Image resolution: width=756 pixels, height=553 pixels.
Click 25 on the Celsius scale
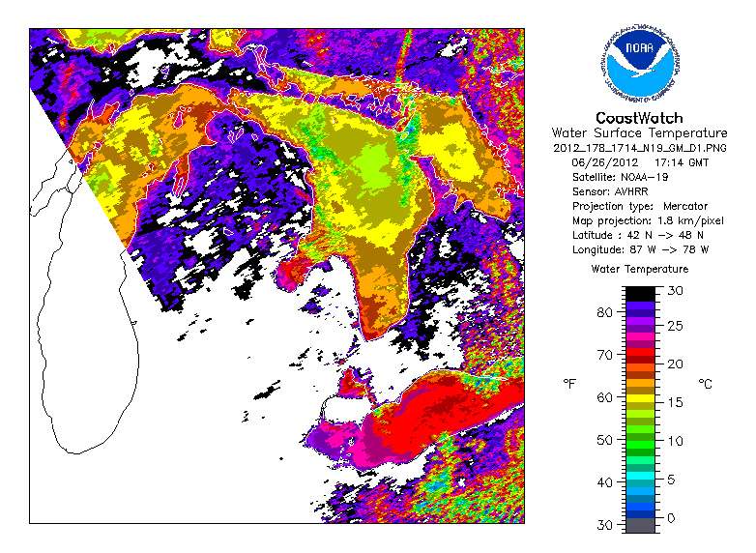click(675, 326)
